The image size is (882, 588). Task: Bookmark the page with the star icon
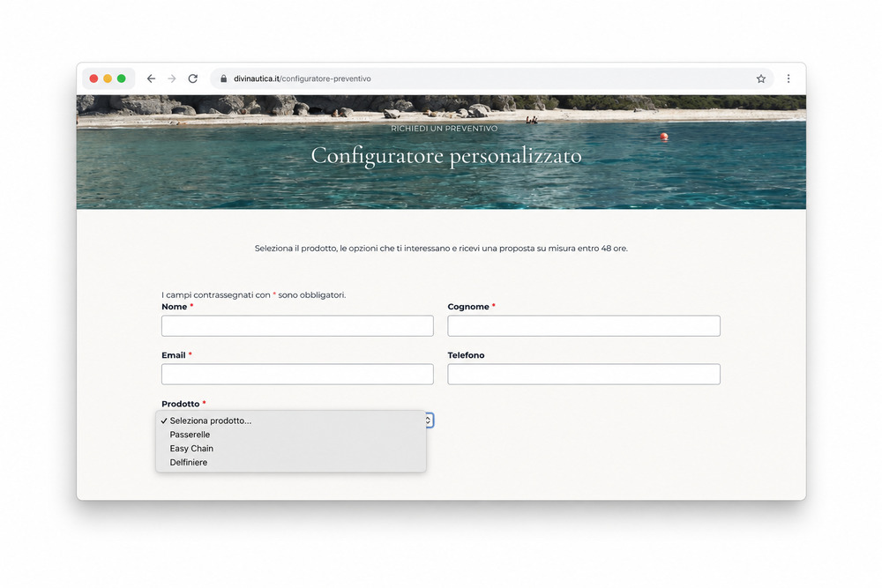[761, 78]
